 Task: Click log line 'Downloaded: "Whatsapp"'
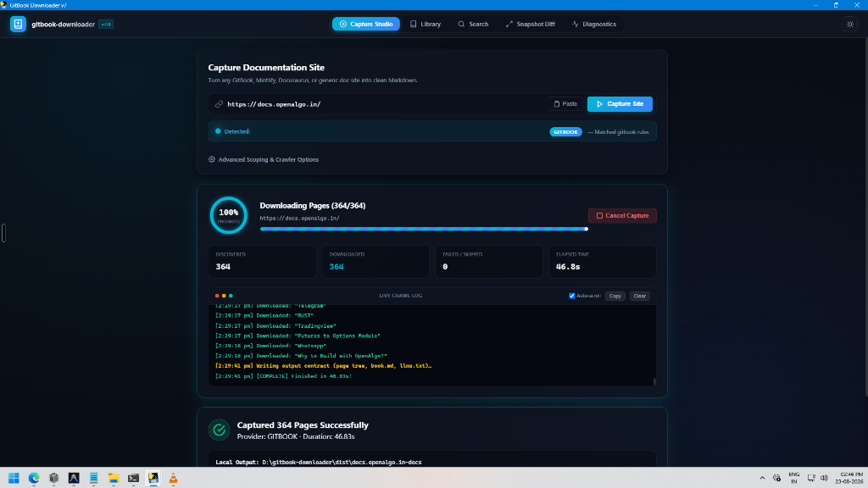[270, 346]
